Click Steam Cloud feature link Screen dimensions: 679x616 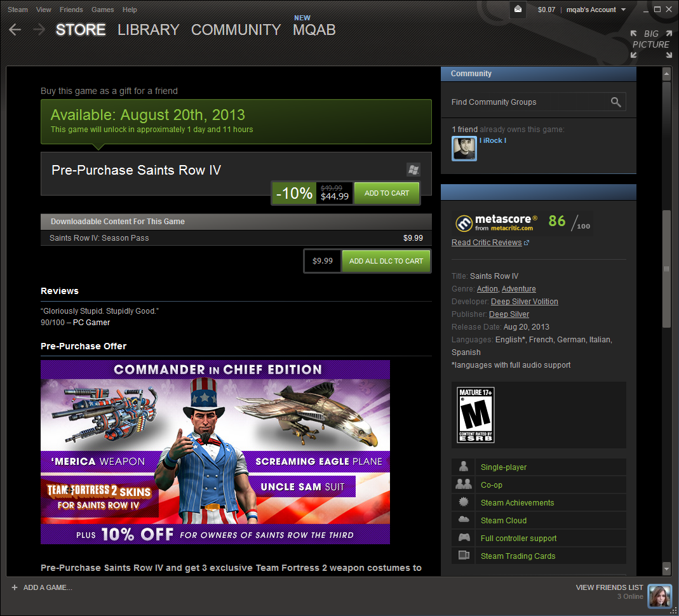click(x=504, y=520)
